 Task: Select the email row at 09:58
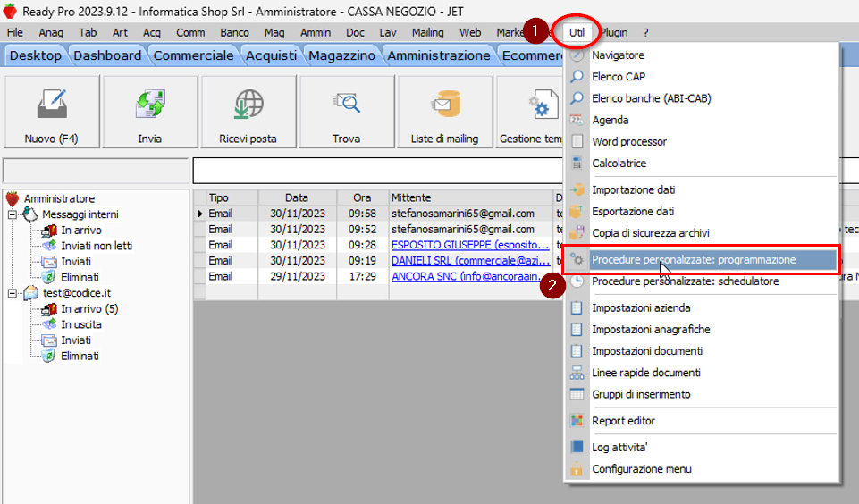click(x=378, y=214)
